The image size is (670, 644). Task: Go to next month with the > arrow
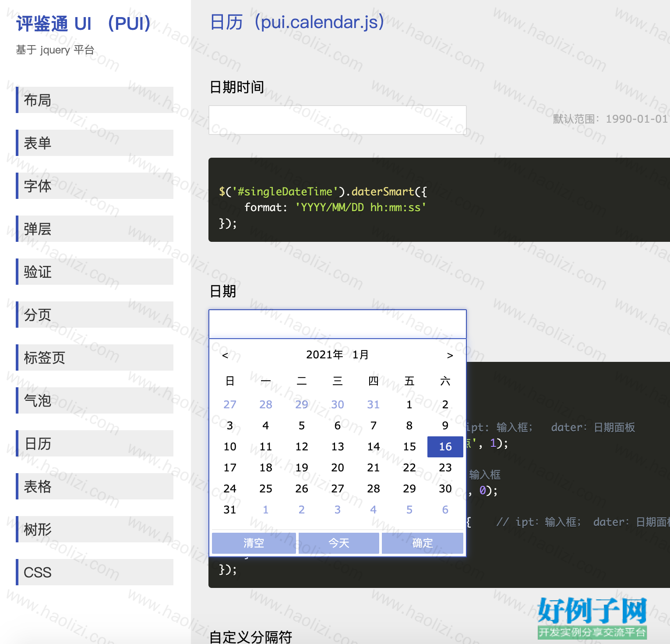pos(450,355)
